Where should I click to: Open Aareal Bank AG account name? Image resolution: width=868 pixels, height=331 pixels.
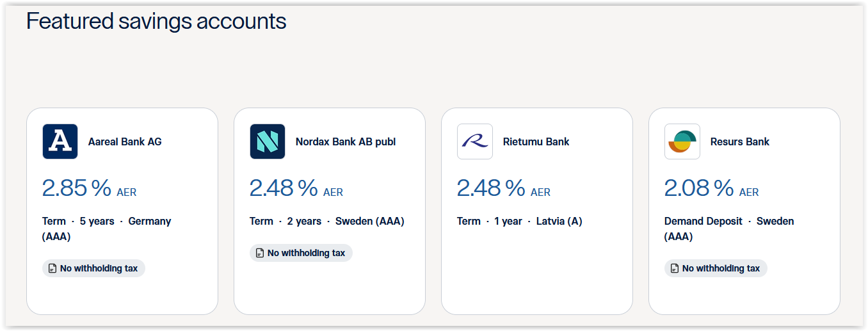[125, 141]
